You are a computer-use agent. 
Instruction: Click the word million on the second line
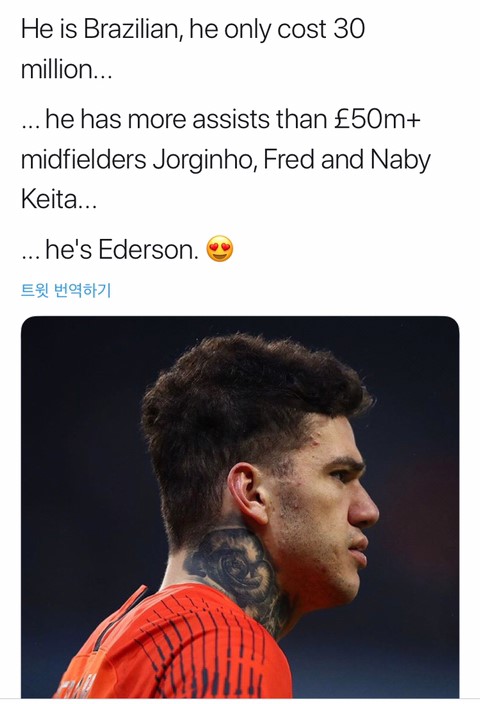[56, 70]
